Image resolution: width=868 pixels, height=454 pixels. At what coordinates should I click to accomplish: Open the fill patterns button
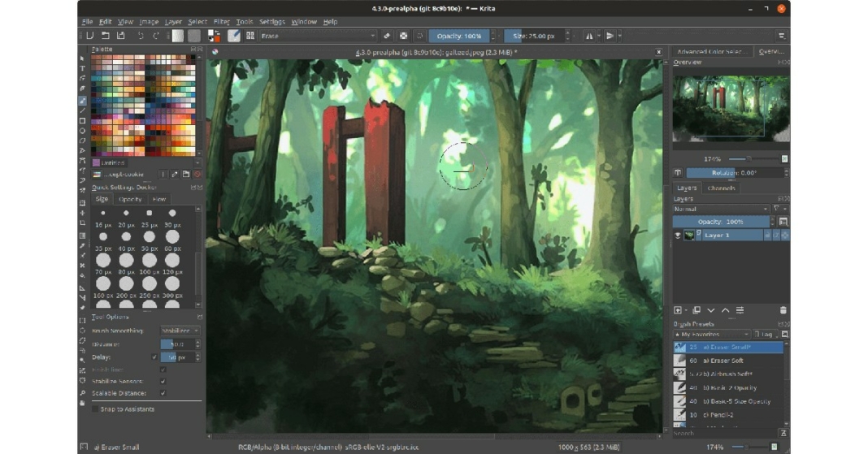(x=193, y=36)
